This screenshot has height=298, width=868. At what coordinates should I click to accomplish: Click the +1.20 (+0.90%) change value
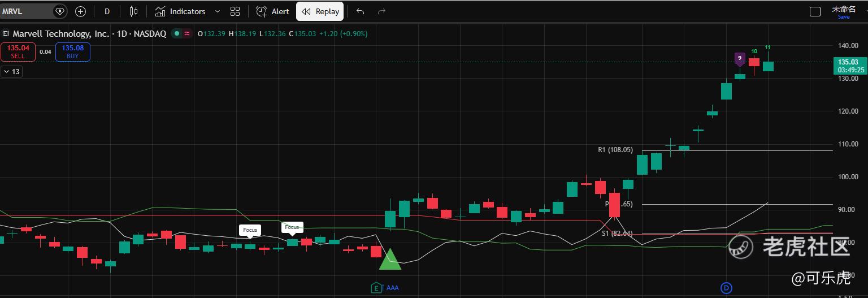[343, 34]
